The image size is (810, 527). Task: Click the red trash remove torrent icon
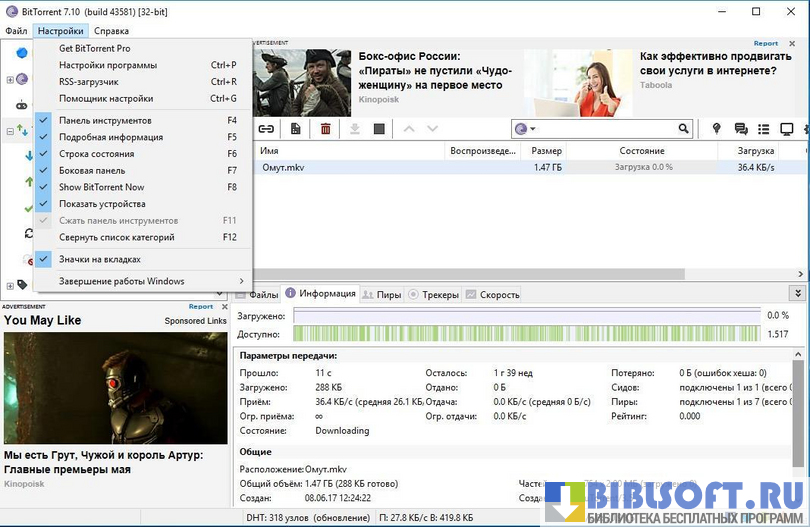pyautogui.click(x=325, y=129)
